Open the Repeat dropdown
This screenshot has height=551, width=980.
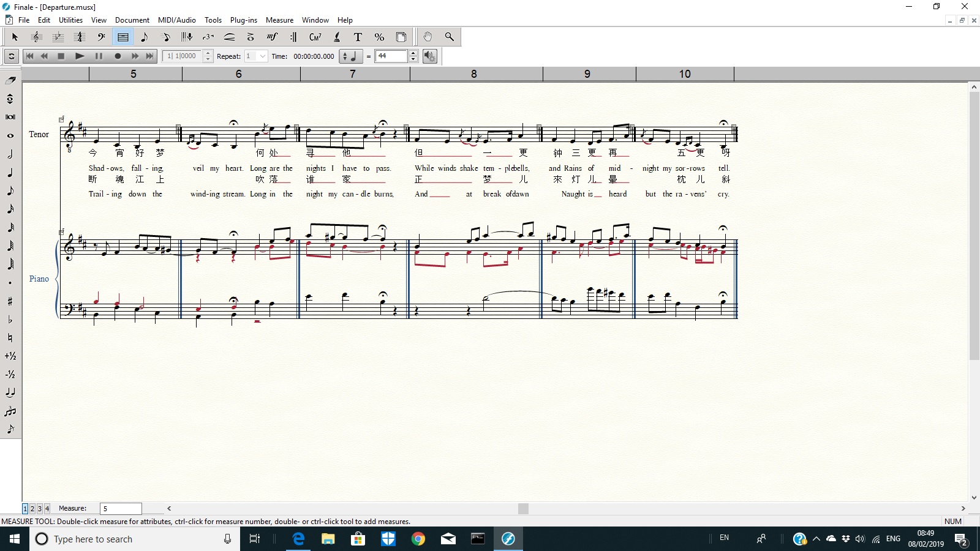coord(263,56)
